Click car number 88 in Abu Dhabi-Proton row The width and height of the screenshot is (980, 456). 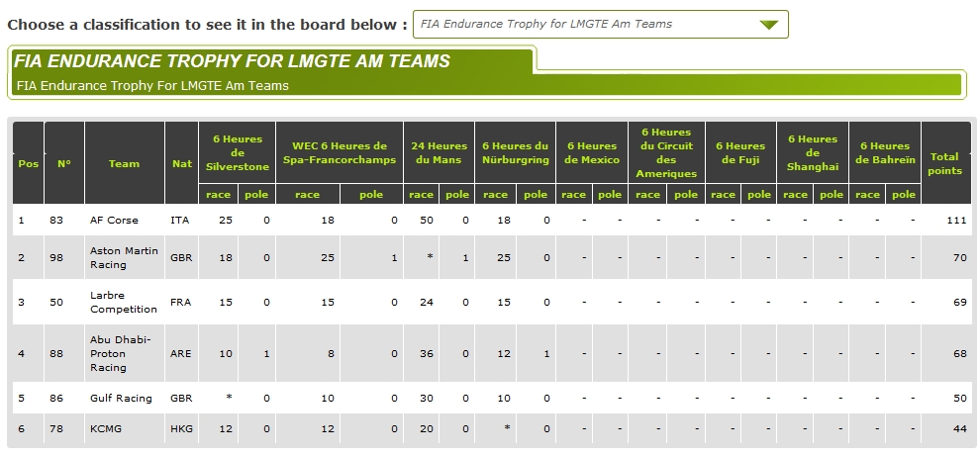(56, 353)
